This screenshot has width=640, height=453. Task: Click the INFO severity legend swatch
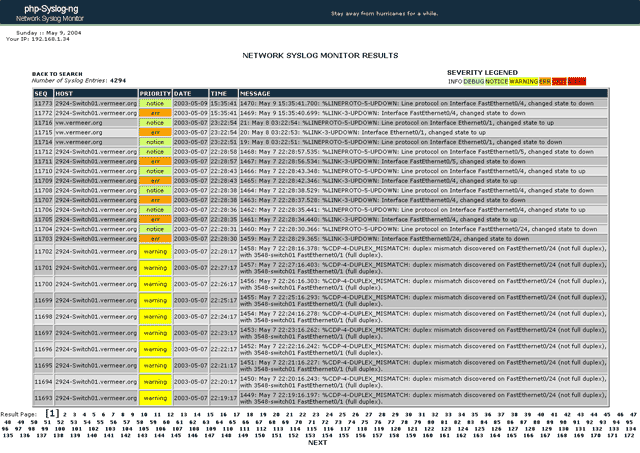[455, 82]
